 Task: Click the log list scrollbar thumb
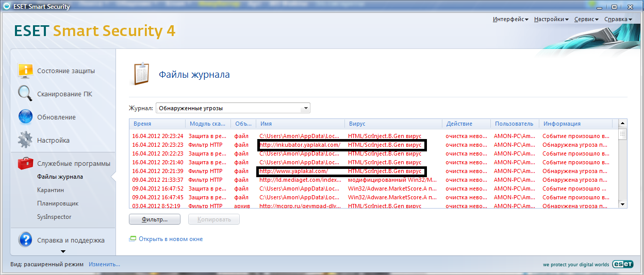pyautogui.click(x=623, y=134)
